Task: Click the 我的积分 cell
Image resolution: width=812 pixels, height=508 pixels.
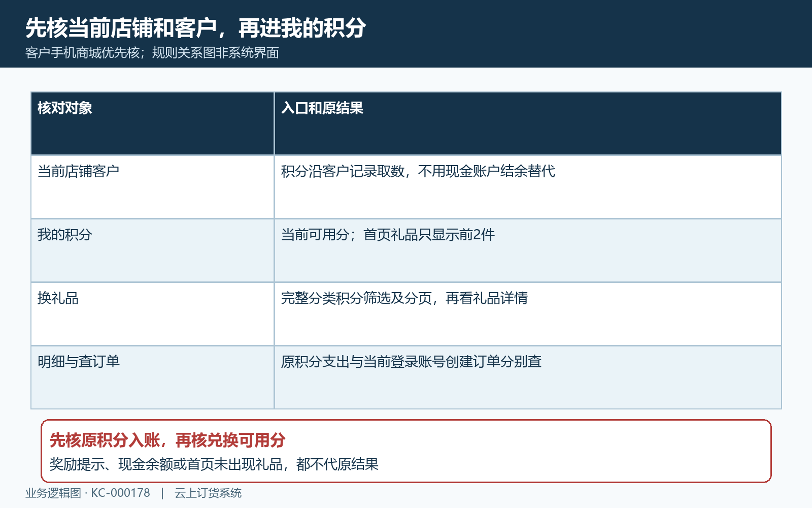Action: point(153,250)
